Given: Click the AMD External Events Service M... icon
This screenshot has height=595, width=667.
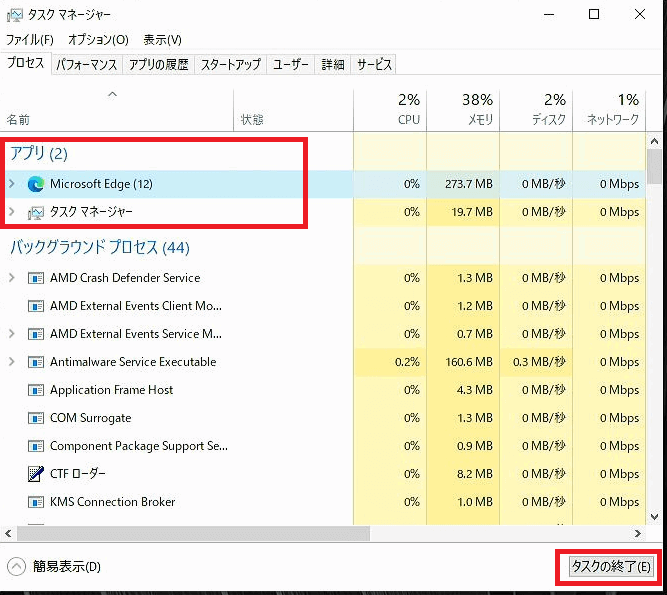Looking at the screenshot, I should [36, 334].
